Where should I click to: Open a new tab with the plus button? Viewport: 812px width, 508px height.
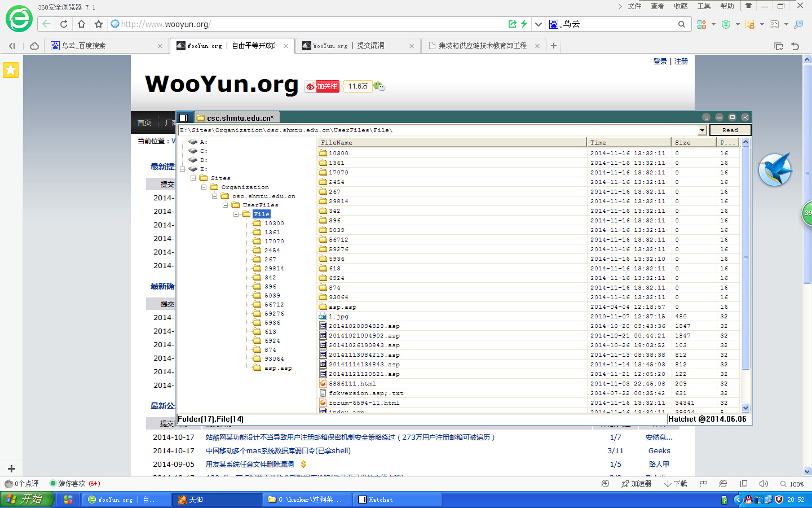(x=554, y=46)
